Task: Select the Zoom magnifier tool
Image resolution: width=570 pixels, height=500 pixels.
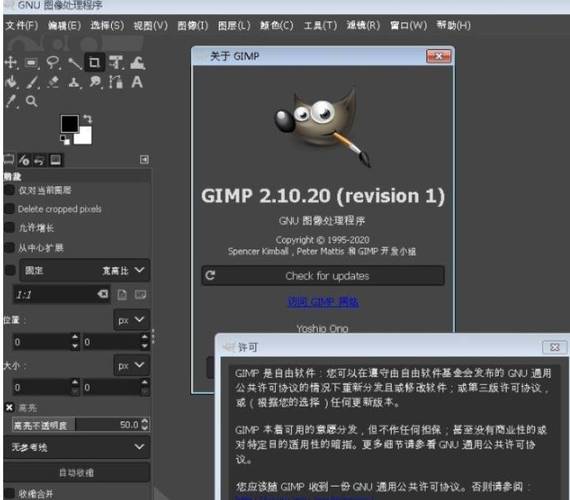Action: coord(32,101)
